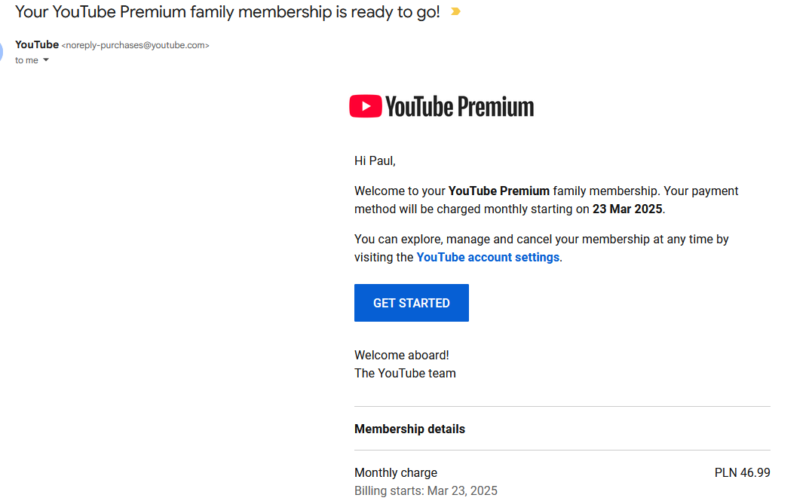Click the yellow importance marker beside the subject
This screenshot has width=812, height=504.
click(x=455, y=12)
